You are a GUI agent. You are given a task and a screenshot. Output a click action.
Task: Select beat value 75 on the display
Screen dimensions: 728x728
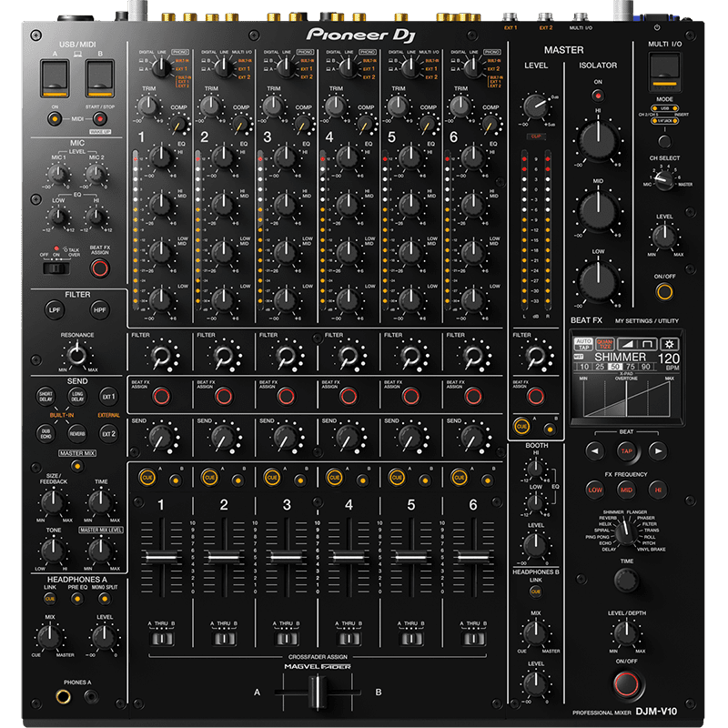point(631,367)
